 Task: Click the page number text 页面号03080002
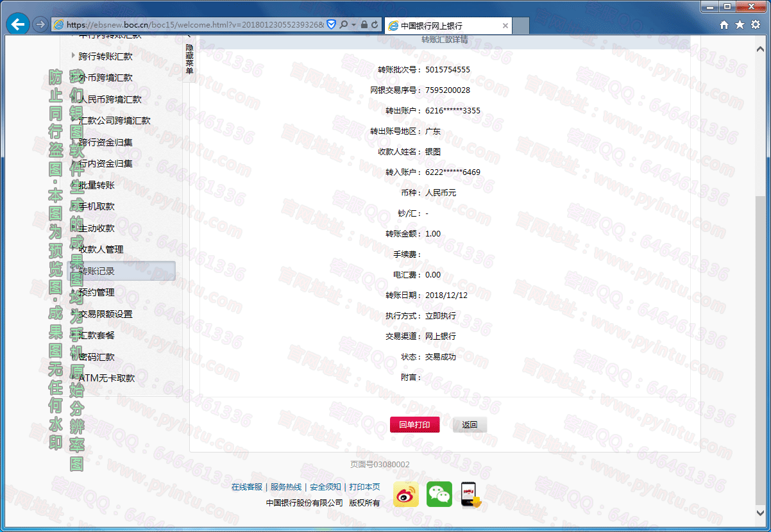tap(380, 465)
